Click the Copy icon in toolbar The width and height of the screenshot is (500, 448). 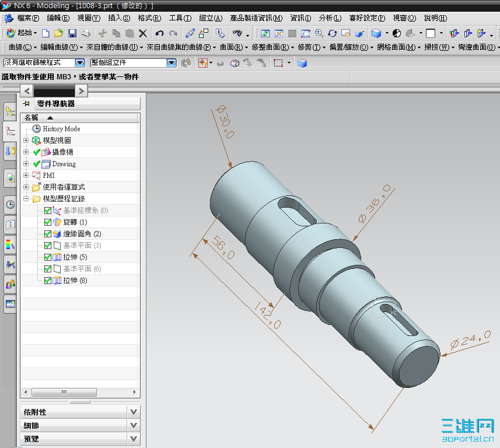pyautogui.click(x=116, y=33)
